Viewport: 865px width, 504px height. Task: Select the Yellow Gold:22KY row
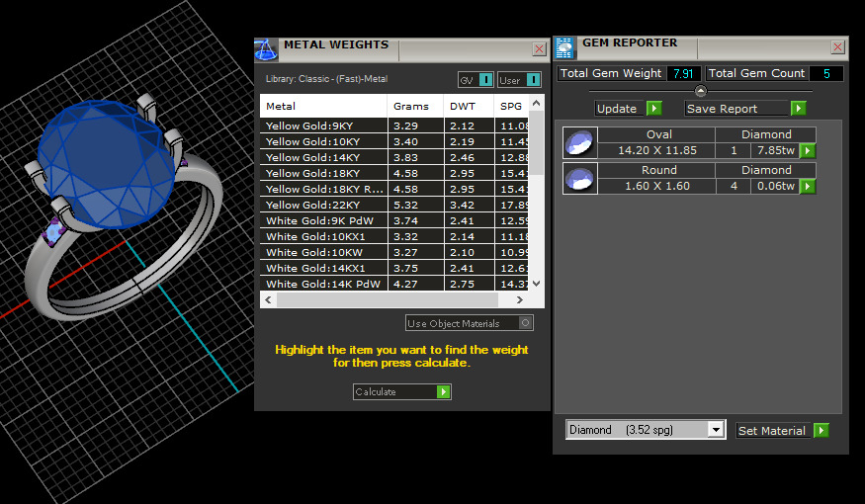pyautogui.click(x=394, y=205)
